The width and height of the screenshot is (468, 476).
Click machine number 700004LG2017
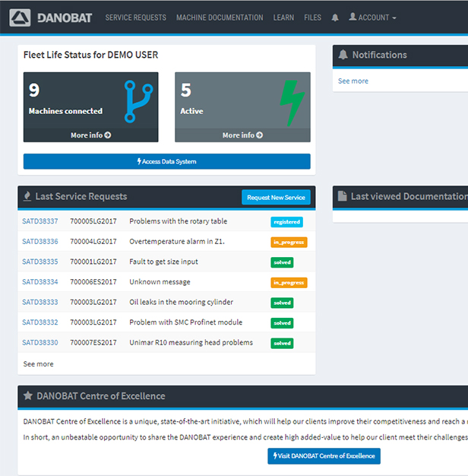point(93,242)
